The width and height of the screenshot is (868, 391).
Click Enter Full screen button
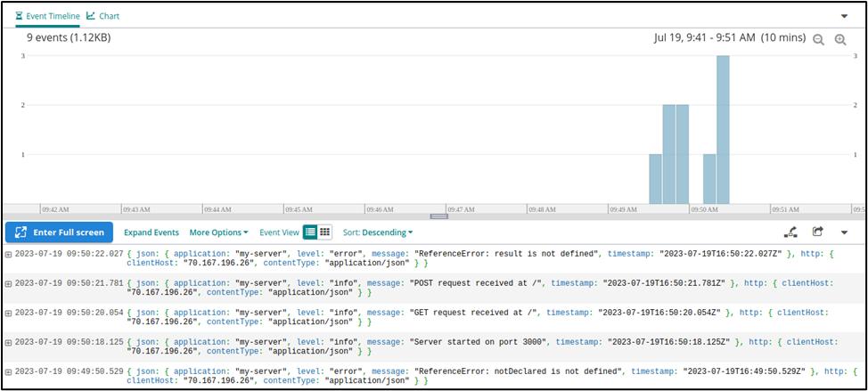tap(59, 232)
